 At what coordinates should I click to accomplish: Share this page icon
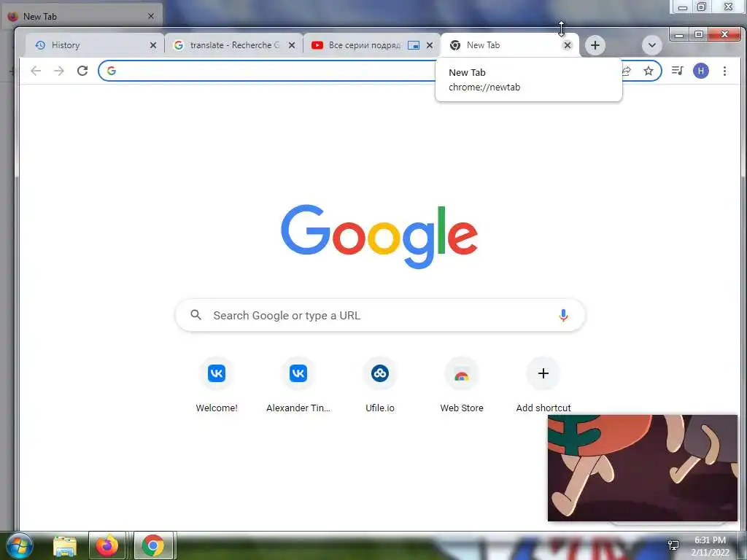(x=627, y=71)
